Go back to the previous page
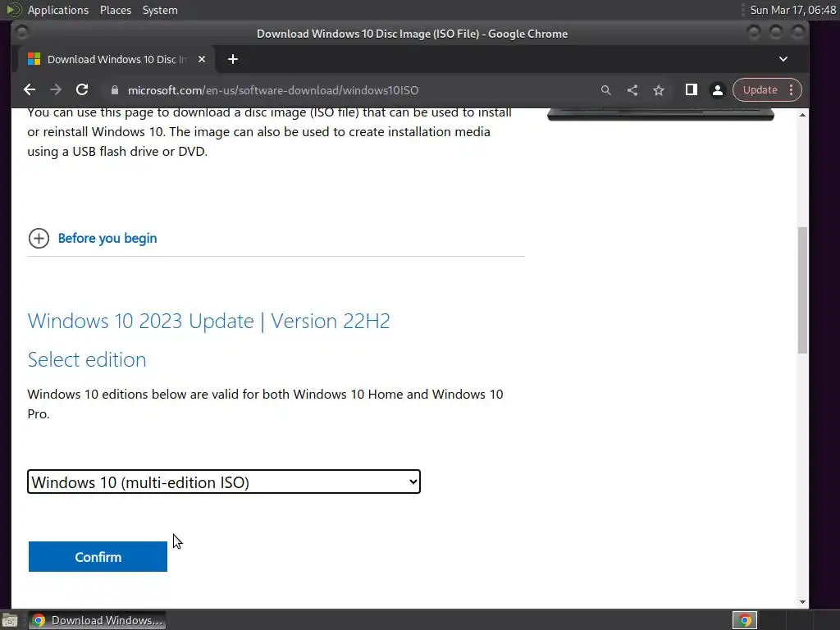Screen dimensions: 840x630 [x=30, y=90]
